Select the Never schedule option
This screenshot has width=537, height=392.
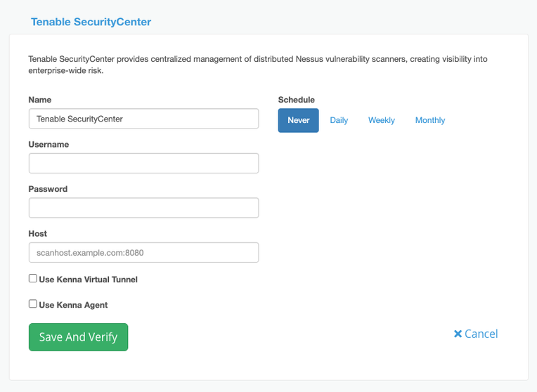(298, 121)
